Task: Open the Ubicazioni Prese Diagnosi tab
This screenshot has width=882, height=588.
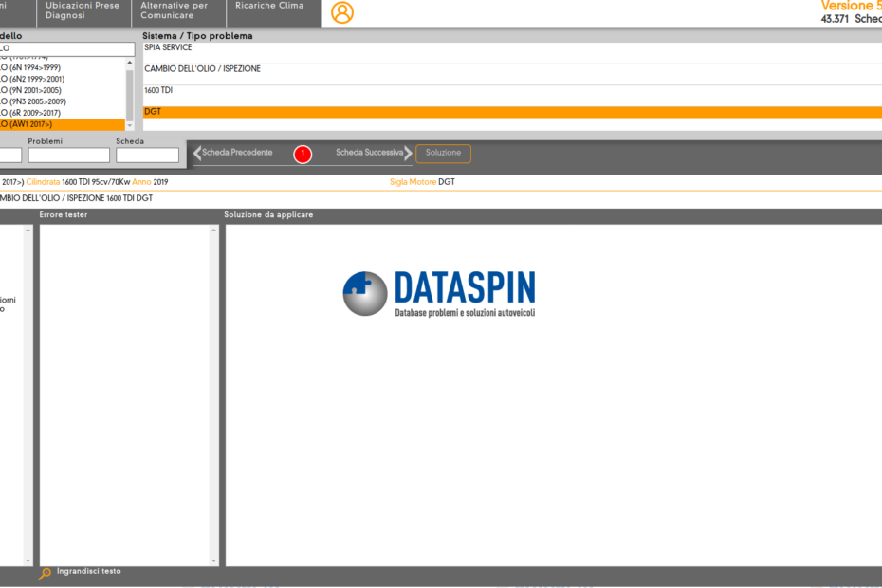Action: point(83,10)
